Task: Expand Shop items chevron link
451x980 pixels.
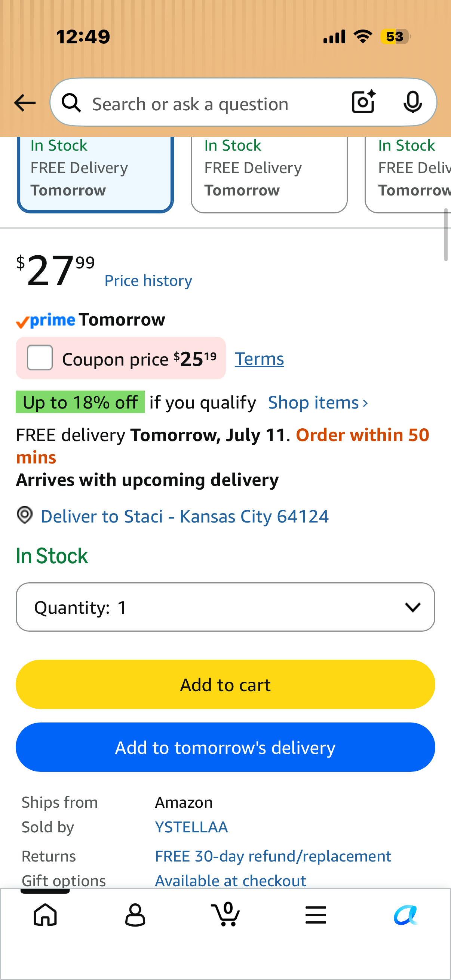Action: click(318, 403)
